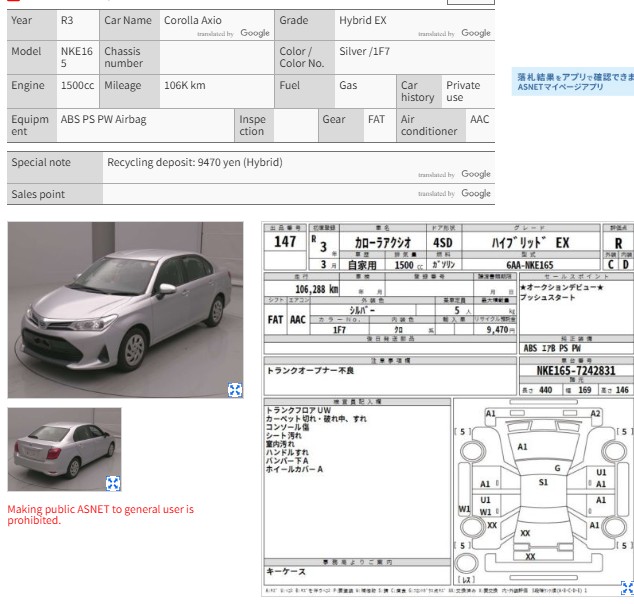Click the Special note label
This screenshot has width=634, height=604.
[x=41, y=162]
